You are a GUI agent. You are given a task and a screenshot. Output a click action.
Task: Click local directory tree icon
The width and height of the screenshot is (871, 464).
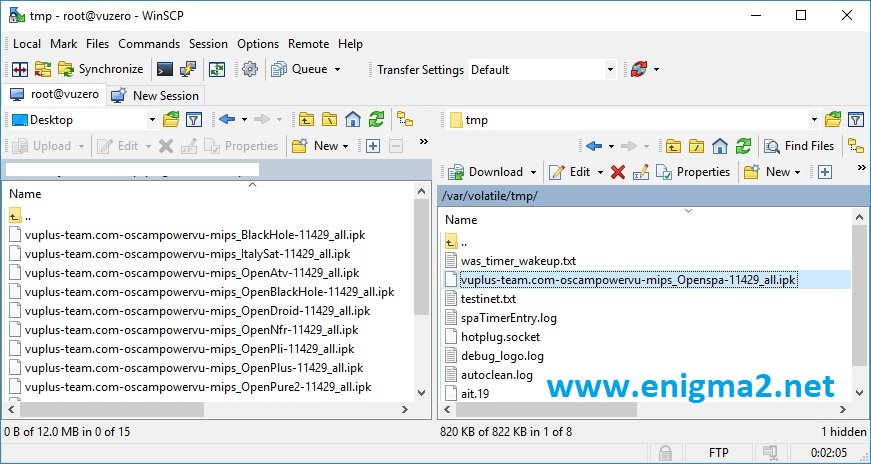(x=405, y=119)
